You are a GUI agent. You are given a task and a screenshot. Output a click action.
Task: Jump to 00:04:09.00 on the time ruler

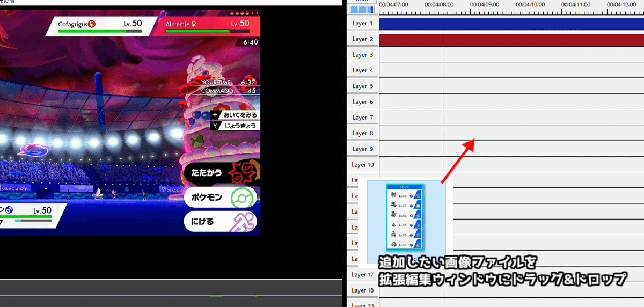coord(485,4)
